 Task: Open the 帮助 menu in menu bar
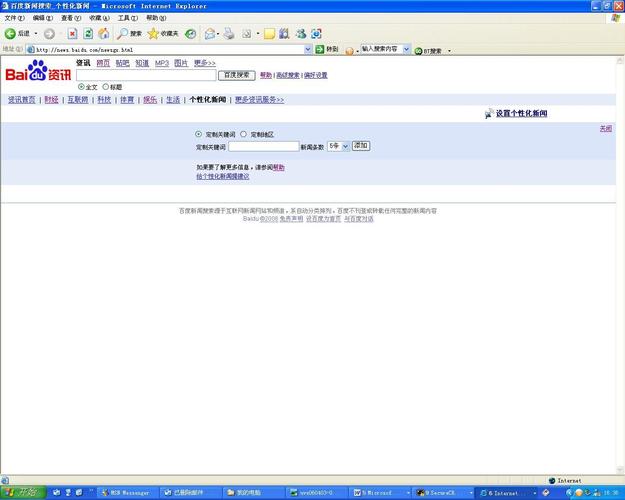156,18
